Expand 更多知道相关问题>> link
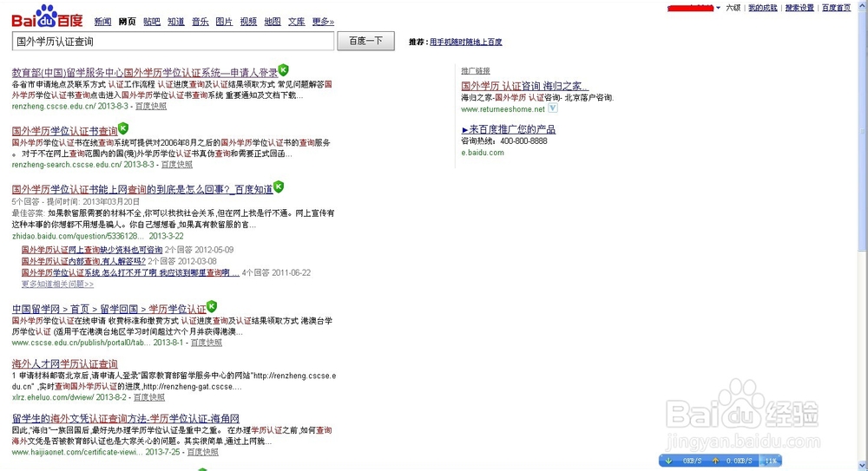Viewport: 868px width, 471px height. coord(57,284)
